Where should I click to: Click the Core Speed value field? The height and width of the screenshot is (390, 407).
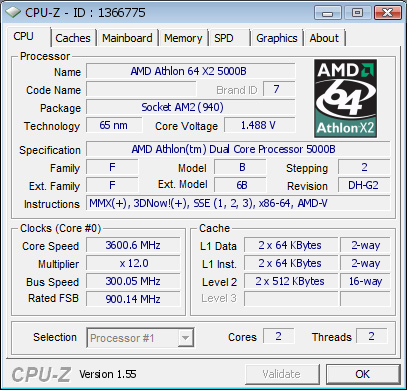click(x=133, y=245)
